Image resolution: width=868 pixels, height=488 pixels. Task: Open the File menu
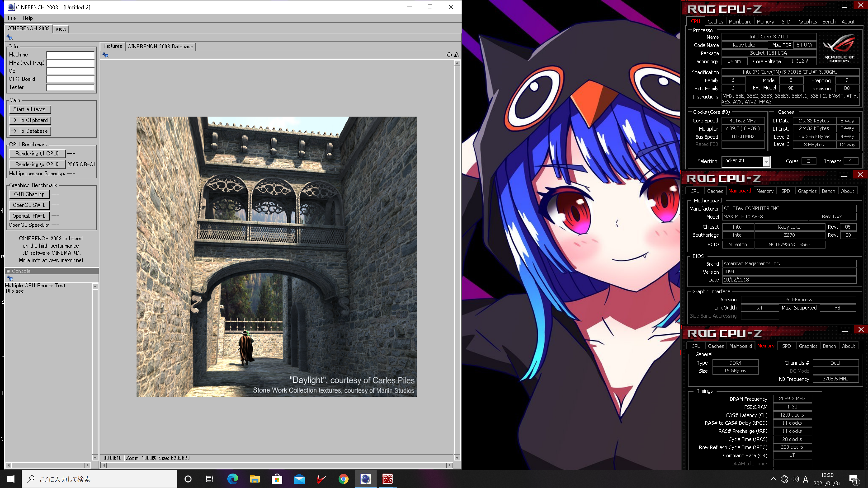pos(12,18)
